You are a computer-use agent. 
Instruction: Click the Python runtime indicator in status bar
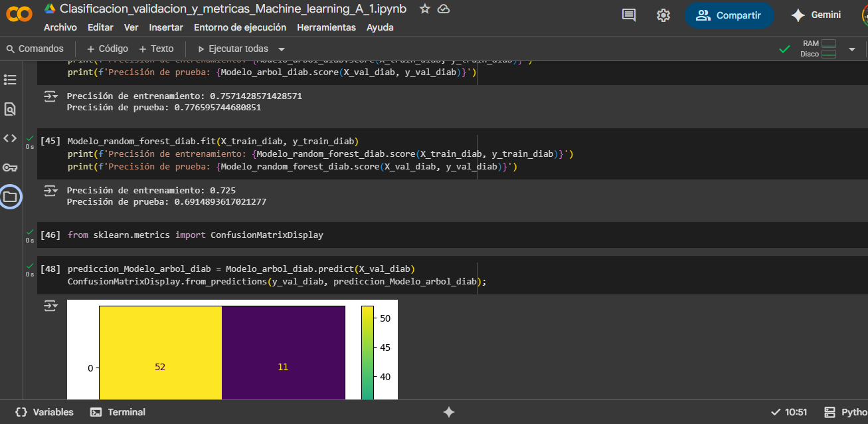pos(845,412)
